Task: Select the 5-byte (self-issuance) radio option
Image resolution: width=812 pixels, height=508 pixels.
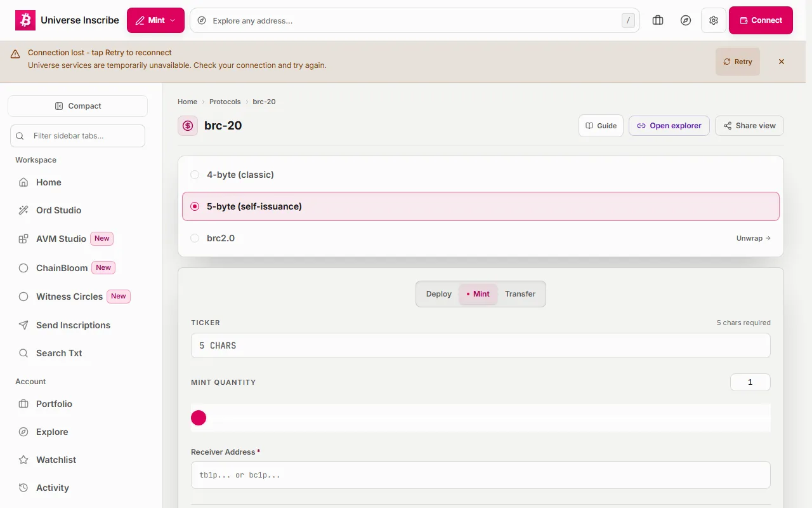Action: pyautogui.click(x=480, y=206)
